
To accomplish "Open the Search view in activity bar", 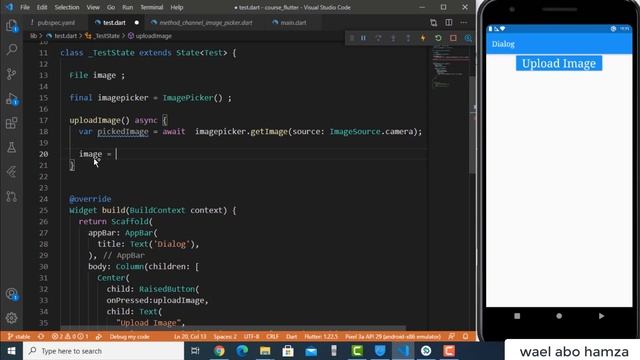I will [x=11, y=50].
